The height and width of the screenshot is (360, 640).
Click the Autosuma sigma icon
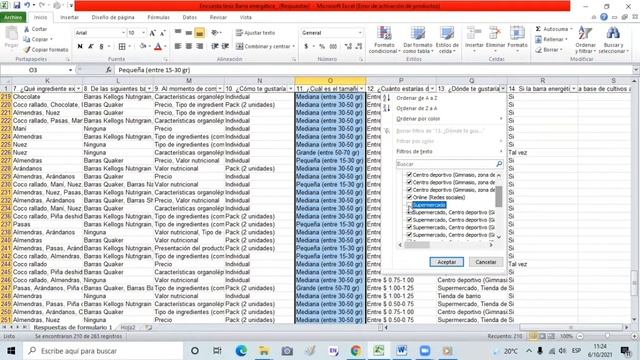pos(538,29)
